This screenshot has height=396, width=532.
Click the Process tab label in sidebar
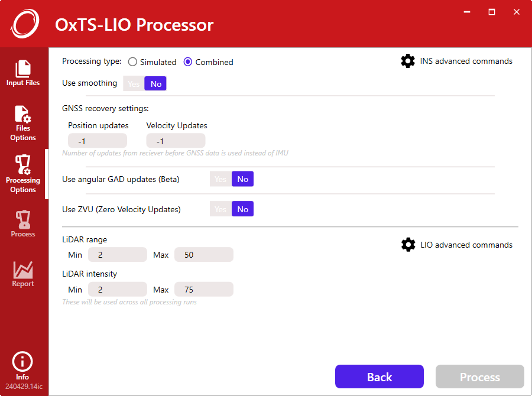click(x=23, y=234)
